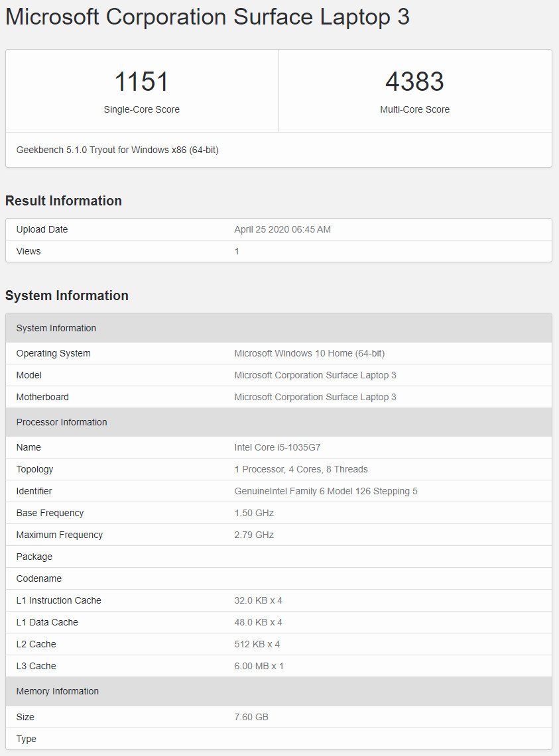Click the Processor Information section header
Screen dimensions: 559x756
pyautogui.click(x=279, y=422)
